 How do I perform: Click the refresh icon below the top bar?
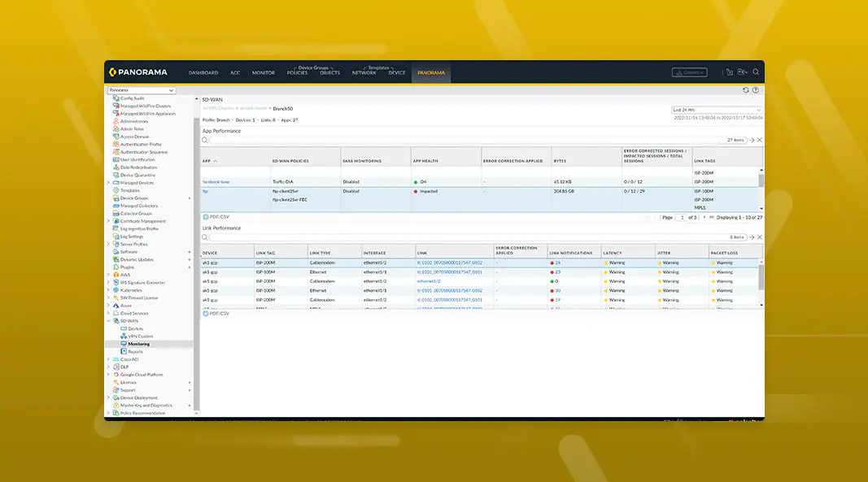[x=746, y=90]
